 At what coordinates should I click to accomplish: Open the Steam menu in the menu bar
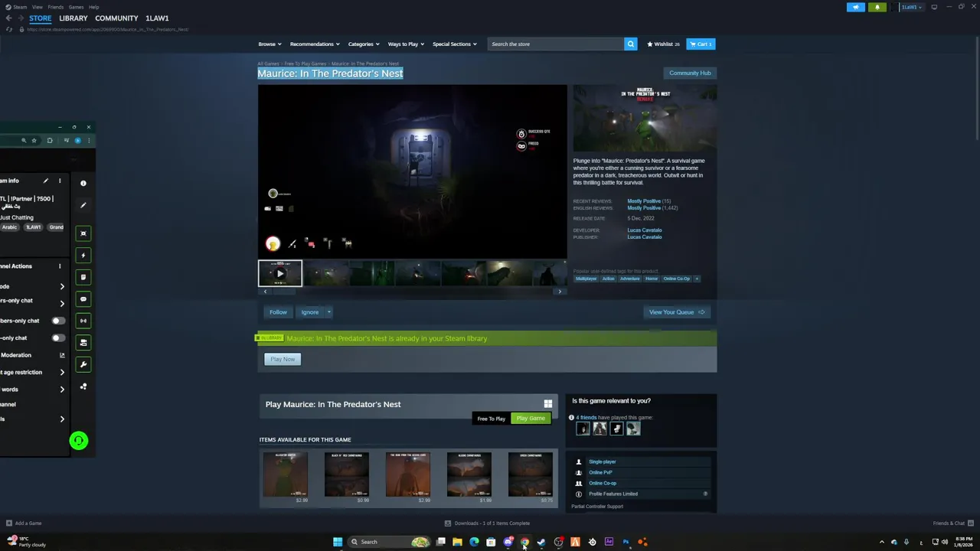(x=16, y=7)
